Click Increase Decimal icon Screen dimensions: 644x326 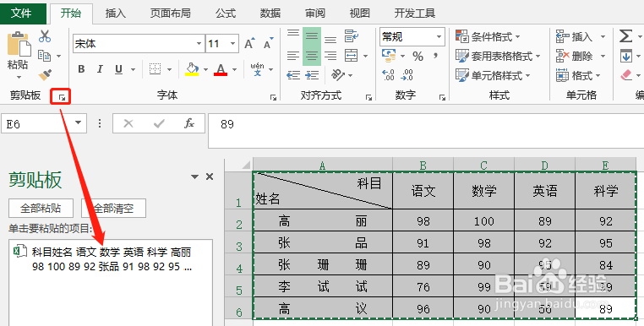point(388,74)
